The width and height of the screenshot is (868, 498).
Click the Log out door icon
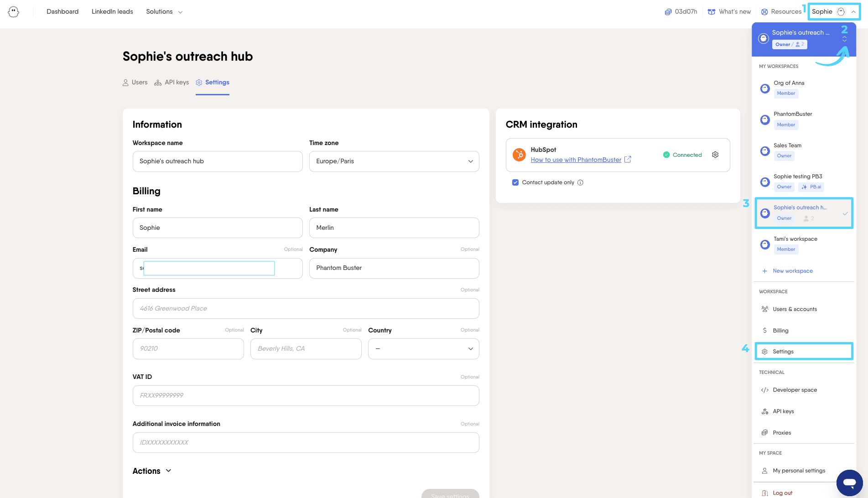click(x=765, y=493)
